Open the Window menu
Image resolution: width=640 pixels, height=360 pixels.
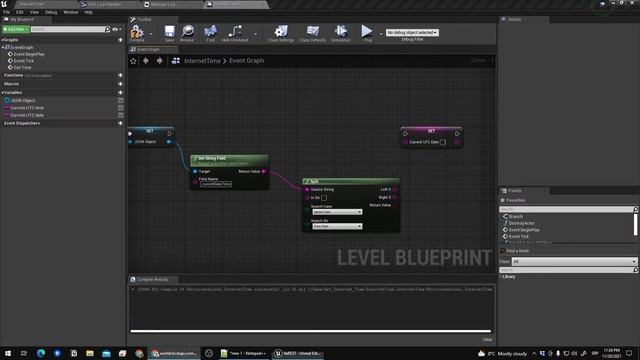pos(71,12)
